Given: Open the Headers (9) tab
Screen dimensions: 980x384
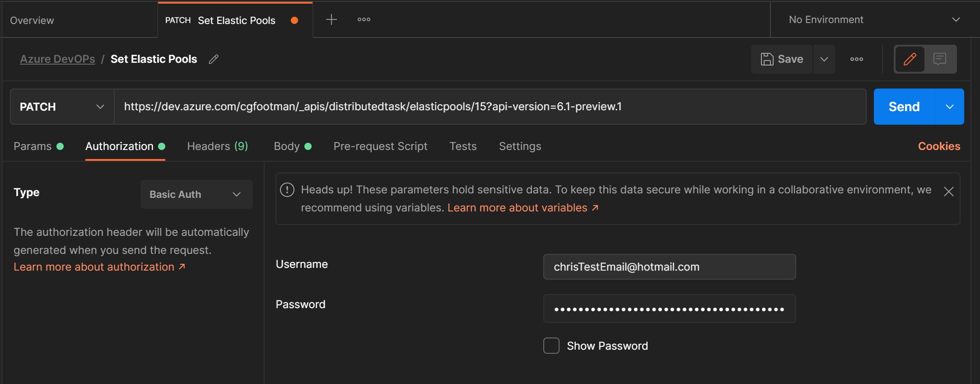Looking at the screenshot, I should 217,146.
